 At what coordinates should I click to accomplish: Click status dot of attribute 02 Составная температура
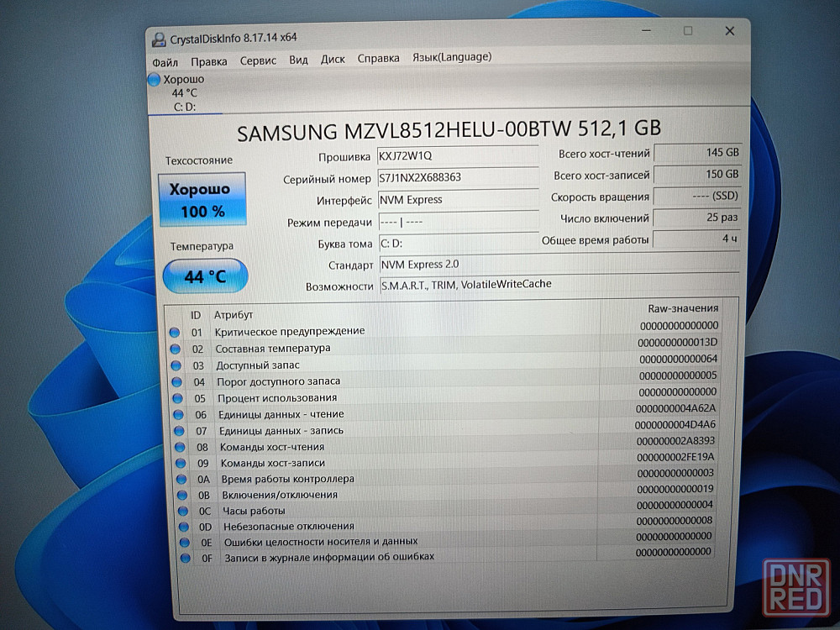click(x=176, y=349)
